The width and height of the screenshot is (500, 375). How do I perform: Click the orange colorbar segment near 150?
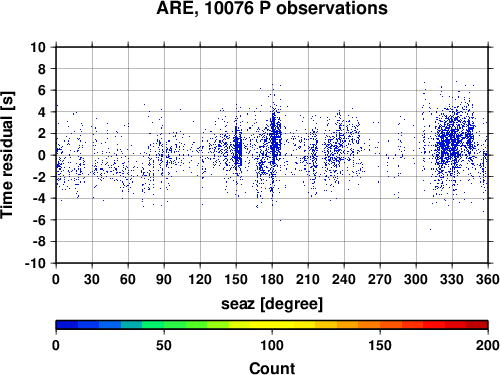(x=380, y=325)
